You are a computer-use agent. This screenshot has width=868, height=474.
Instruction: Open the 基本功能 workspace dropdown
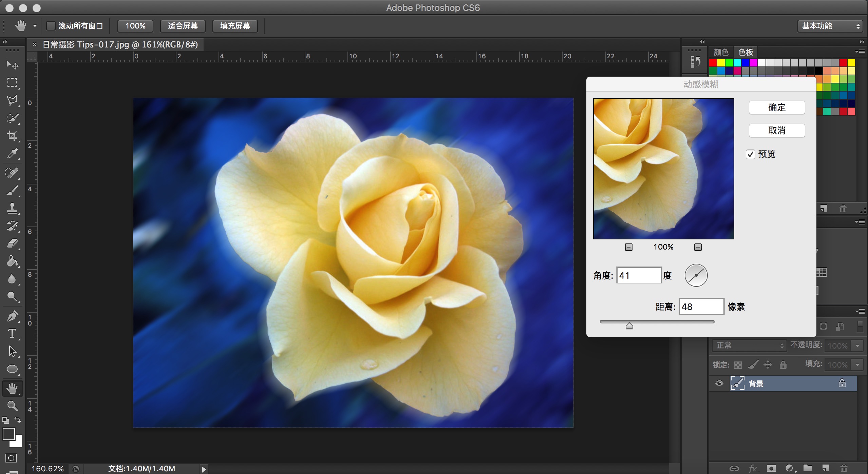click(829, 26)
